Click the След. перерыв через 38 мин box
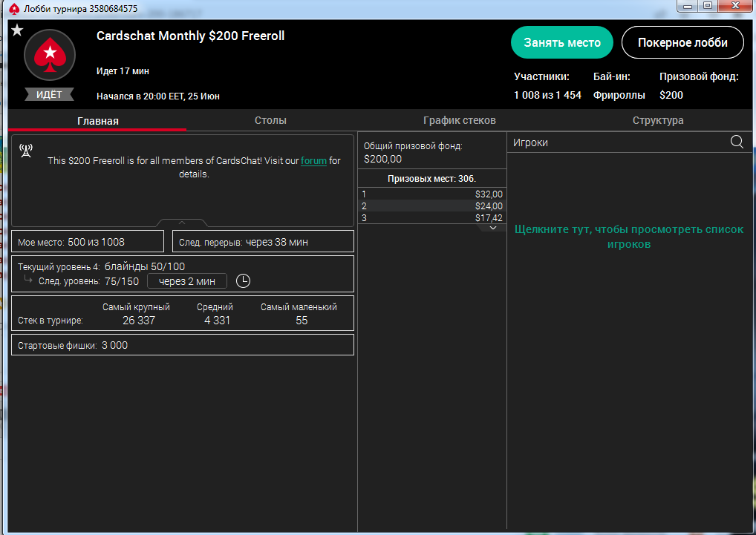Screen dimensions: 756x535 (x=263, y=241)
